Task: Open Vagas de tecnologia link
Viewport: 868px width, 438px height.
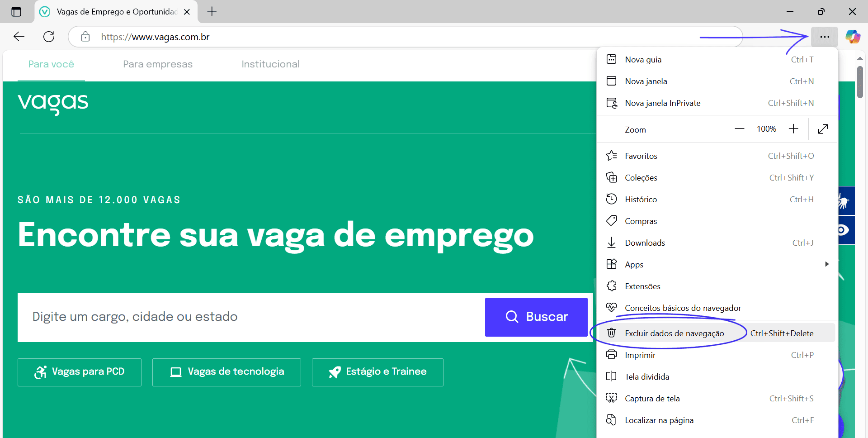Action: click(x=226, y=372)
